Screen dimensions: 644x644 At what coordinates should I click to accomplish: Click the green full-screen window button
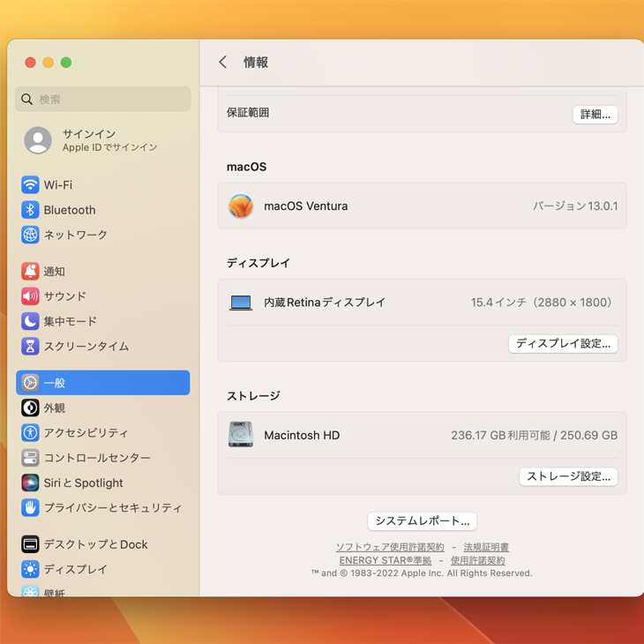click(x=66, y=63)
